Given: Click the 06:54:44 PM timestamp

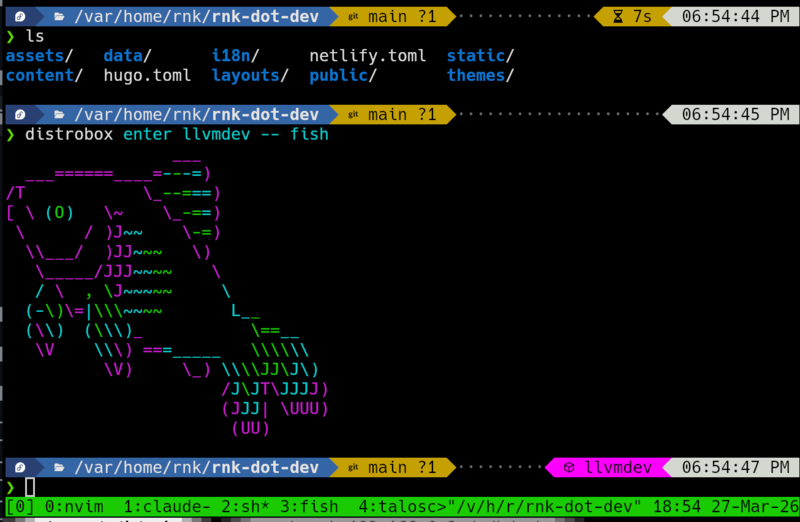Looking at the screenshot, I should [x=735, y=17].
